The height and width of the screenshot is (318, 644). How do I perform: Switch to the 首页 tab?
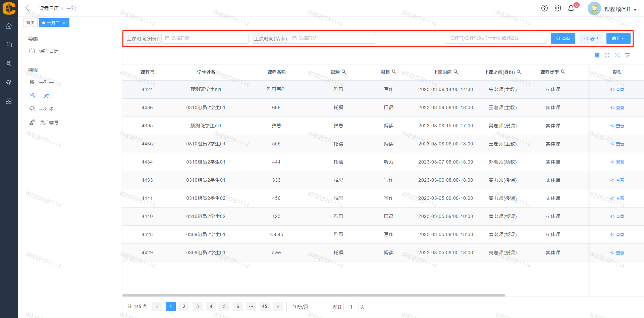coord(30,23)
